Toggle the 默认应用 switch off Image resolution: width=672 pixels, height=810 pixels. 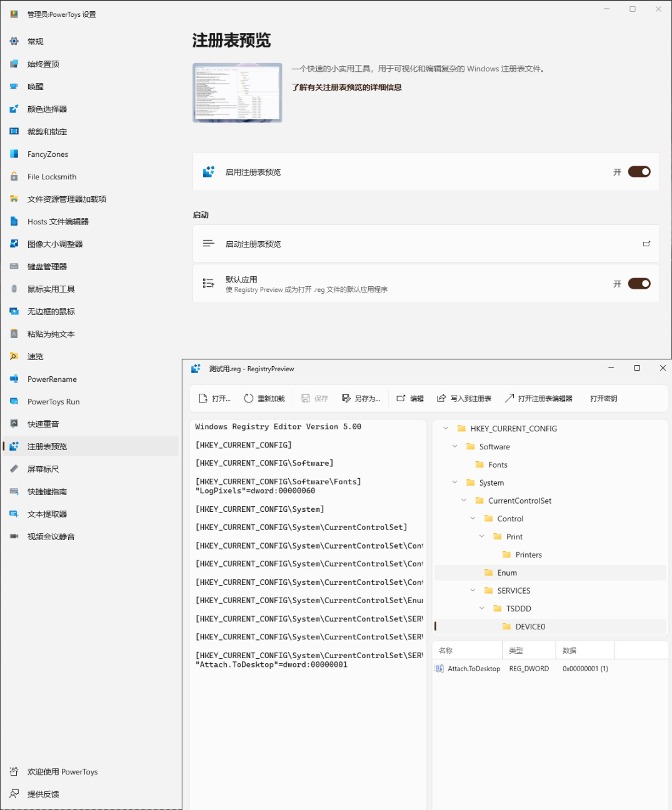click(x=639, y=284)
